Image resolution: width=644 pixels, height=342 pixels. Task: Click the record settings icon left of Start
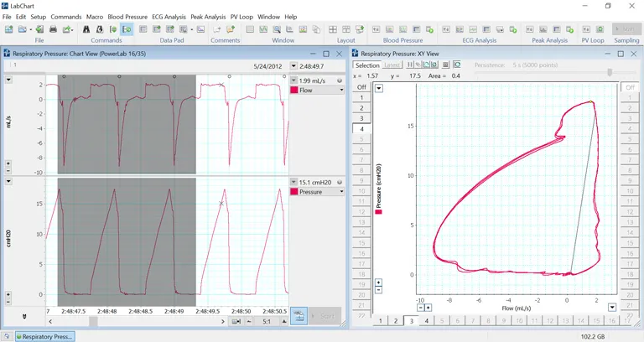tap(299, 316)
